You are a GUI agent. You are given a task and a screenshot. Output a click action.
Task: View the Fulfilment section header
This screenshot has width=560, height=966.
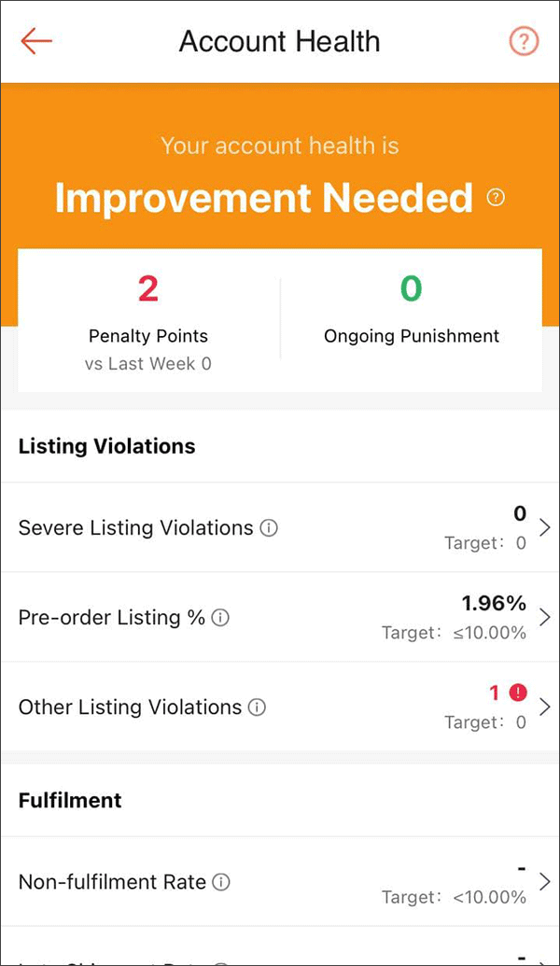69,801
